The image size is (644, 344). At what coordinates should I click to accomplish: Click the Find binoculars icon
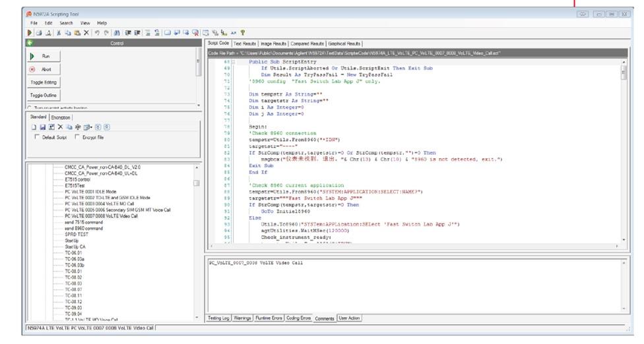point(117,33)
